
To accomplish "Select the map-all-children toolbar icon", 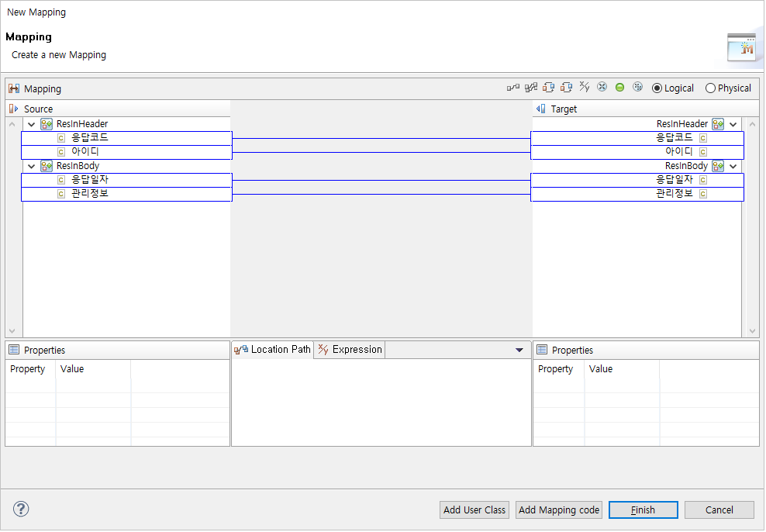I will pos(531,87).
